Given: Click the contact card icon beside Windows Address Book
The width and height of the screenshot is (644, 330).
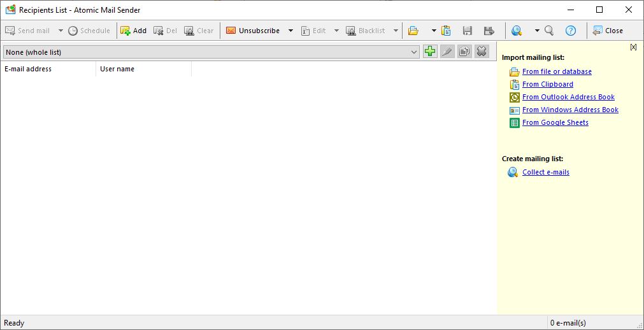Looking at the screenshot, I should click(514, 110).
